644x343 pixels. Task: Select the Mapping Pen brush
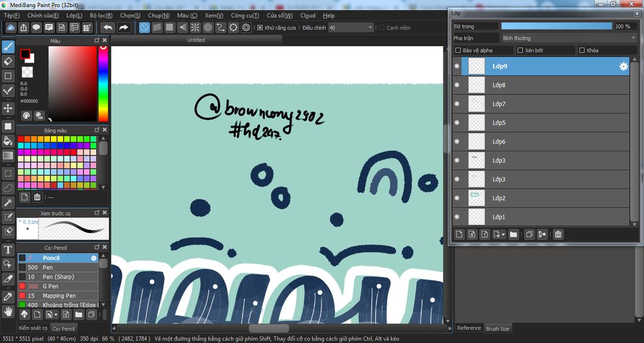click(x=58, y=295)
